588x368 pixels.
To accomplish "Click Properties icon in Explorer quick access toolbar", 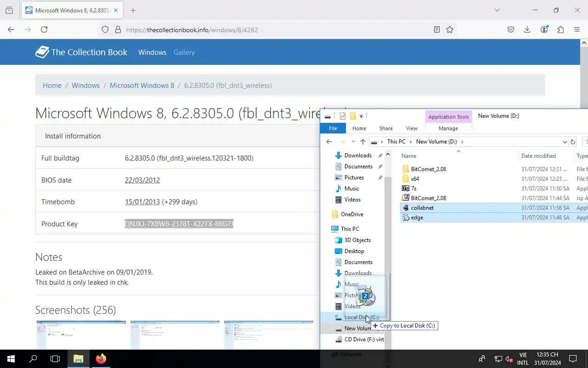I will (343, 116).
